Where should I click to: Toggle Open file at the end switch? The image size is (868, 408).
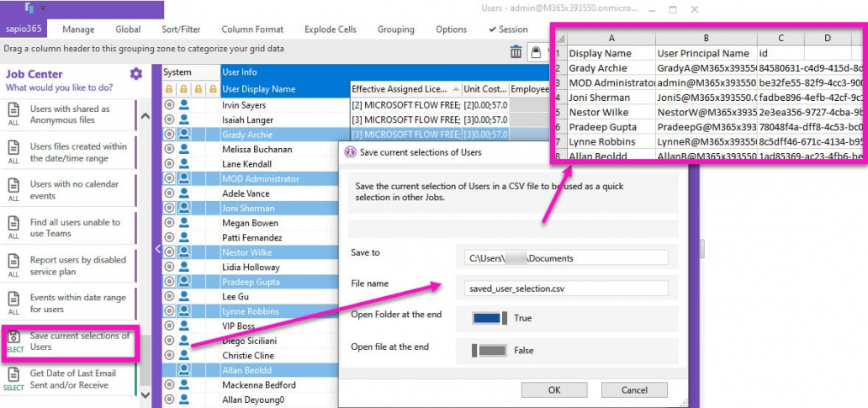point(490,351)
